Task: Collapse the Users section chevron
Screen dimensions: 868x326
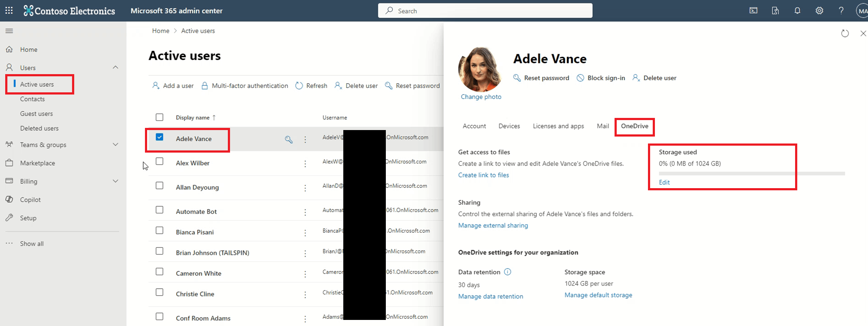Action: 115,67
